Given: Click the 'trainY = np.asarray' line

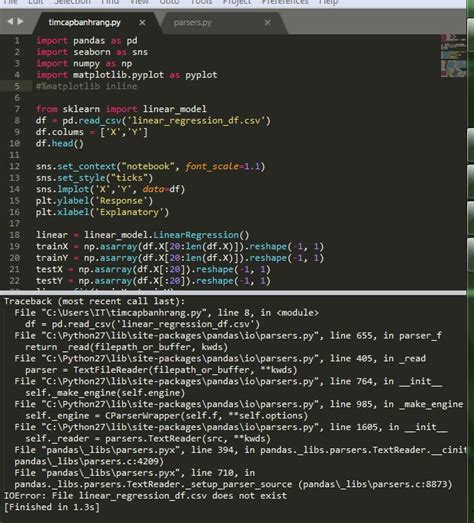Looking at the screenshot, I should 180,258.
